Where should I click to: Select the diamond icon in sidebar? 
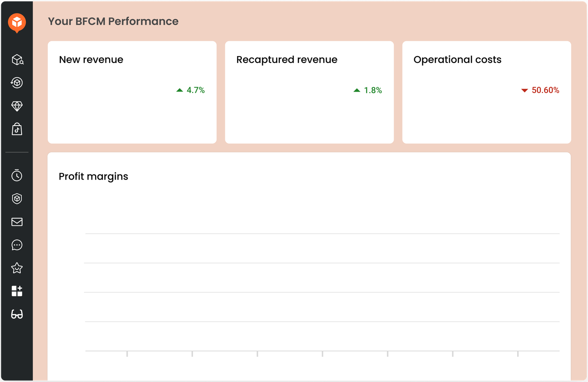pos(17,106)
